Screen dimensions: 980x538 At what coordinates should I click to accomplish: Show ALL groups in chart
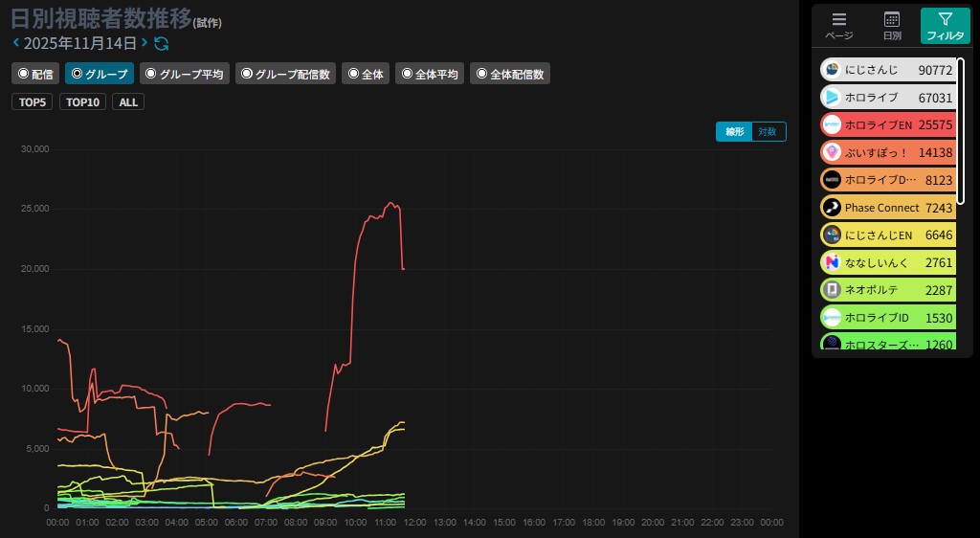click(128, 101)
